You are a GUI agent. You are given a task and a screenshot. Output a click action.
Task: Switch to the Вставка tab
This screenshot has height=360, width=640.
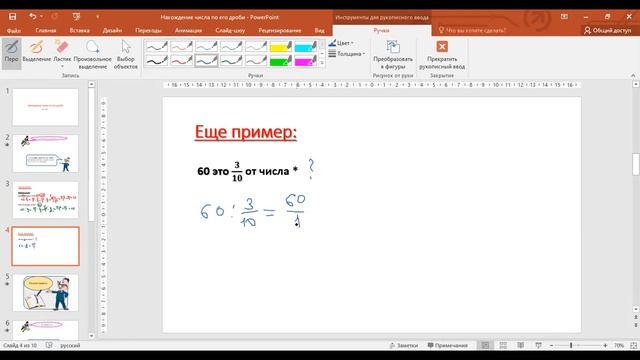click(80, 31)
